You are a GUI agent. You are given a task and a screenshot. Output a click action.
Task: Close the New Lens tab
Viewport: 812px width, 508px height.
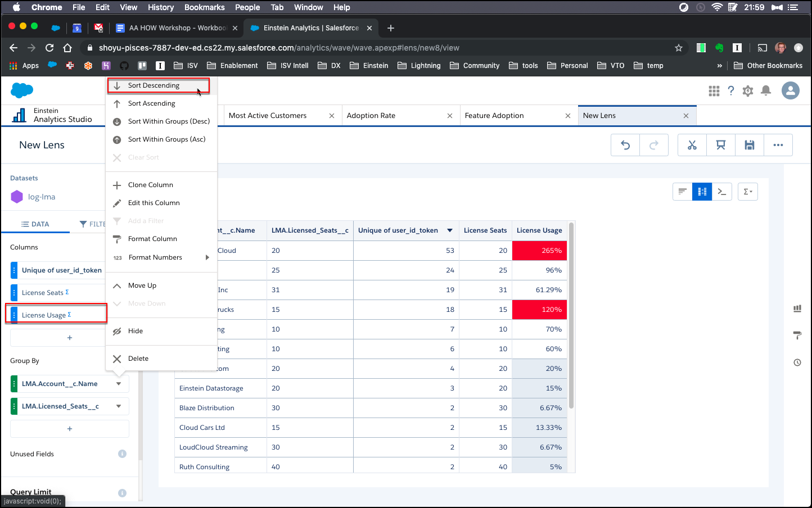[686, 116]
